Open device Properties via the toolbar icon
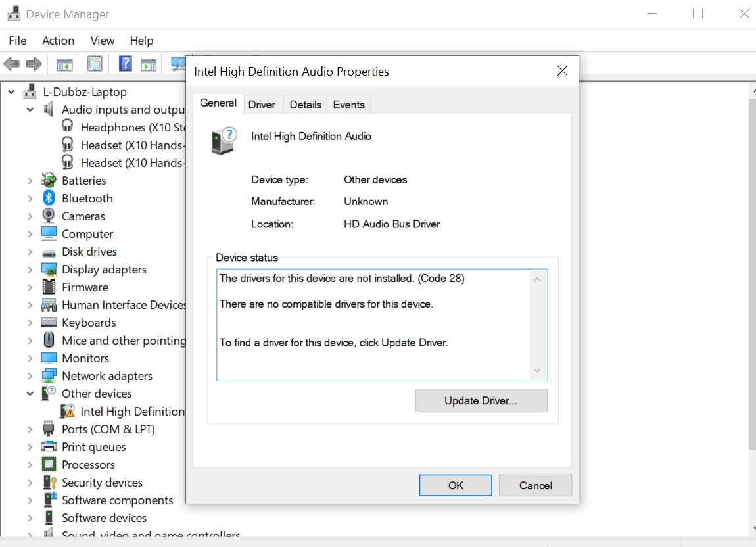This screenshot has height=547, width=756. [x=94, y=63]
